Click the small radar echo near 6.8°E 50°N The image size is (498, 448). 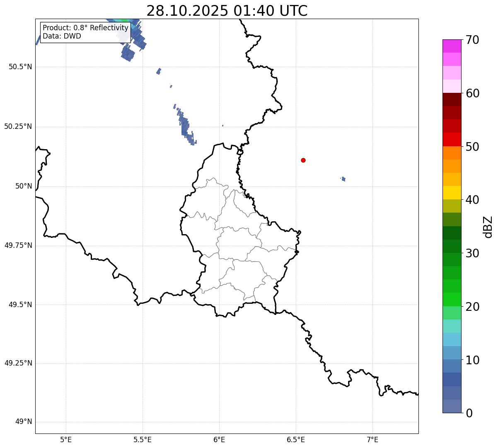(x=343, y=179)
